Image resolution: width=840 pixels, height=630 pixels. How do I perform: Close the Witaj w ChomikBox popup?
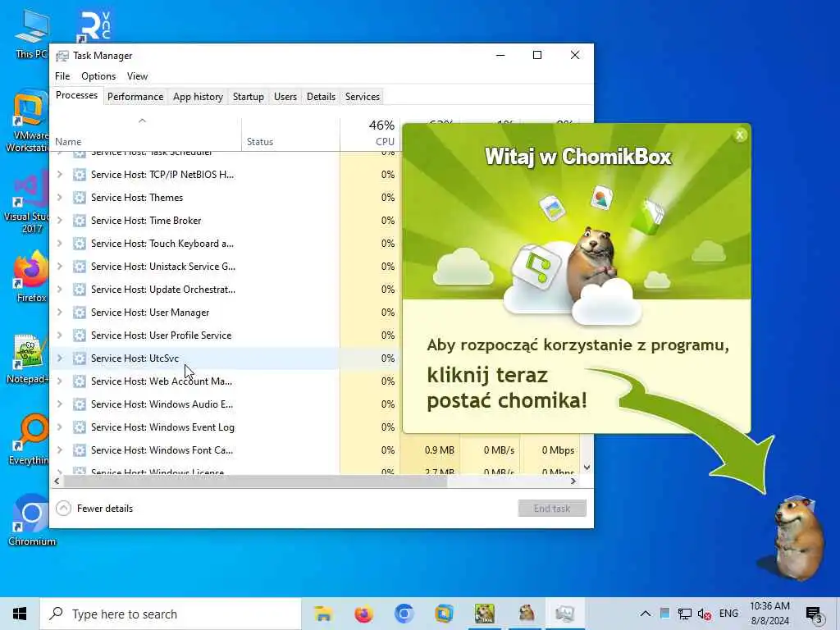[x=740, y=135]
